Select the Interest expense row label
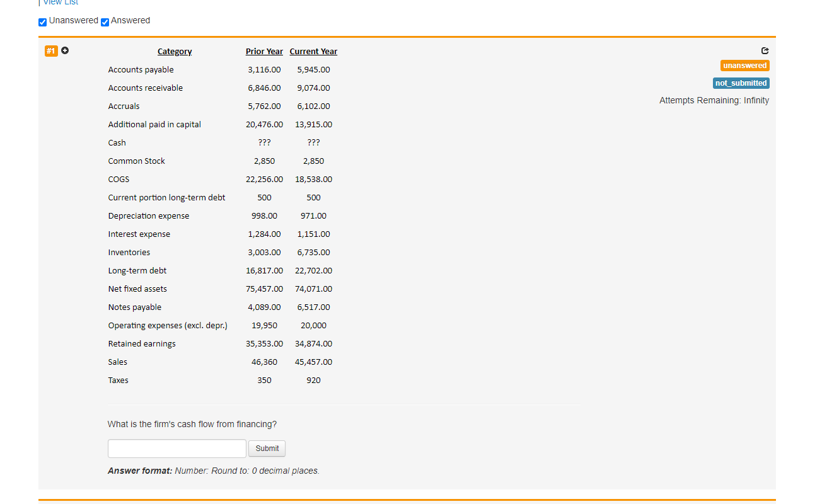Viewport: 839px width, 504px height. click(139, 234)
